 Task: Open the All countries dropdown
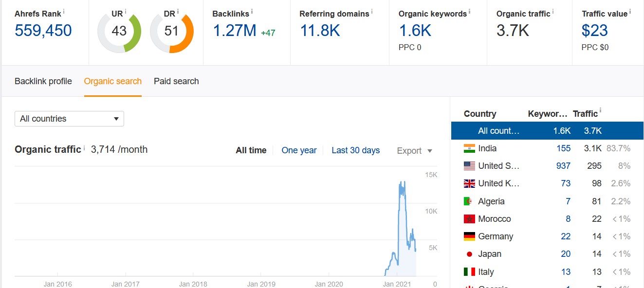point(70,119)
